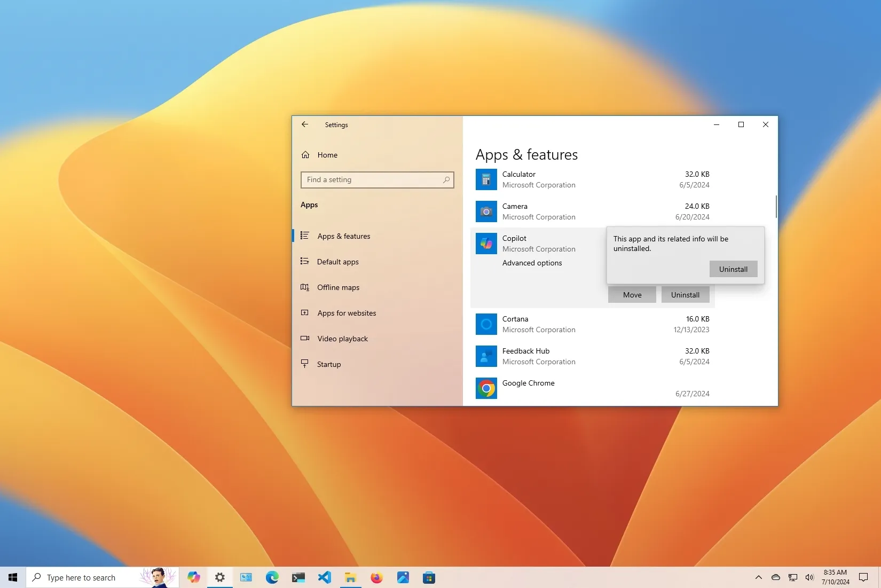Viewport: 881px width, 588px height.
Task: Click the Find a setting search box
Action: (x=377, y=179)
